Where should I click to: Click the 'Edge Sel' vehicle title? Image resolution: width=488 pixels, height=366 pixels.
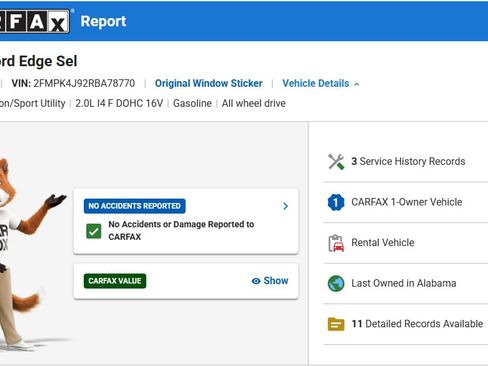48,61
